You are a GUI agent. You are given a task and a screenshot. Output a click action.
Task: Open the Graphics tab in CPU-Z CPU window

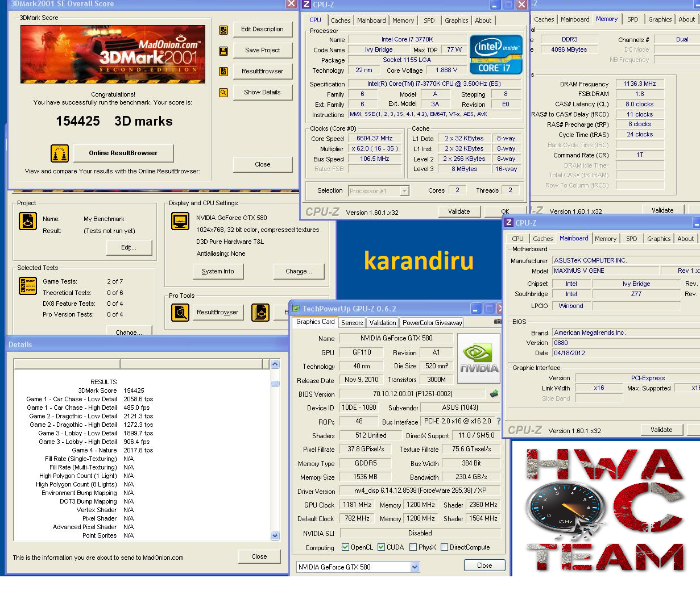[x=457, y=20]
